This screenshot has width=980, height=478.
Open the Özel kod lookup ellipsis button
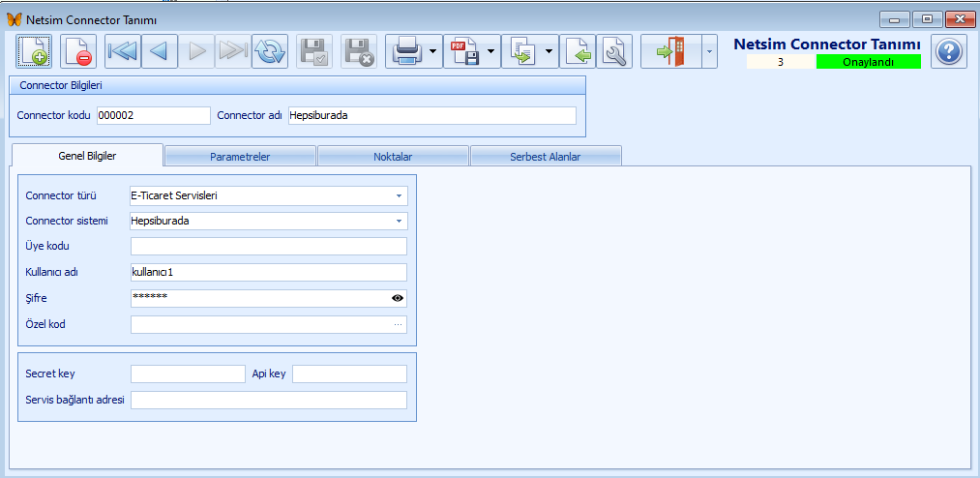coord(398,325)
